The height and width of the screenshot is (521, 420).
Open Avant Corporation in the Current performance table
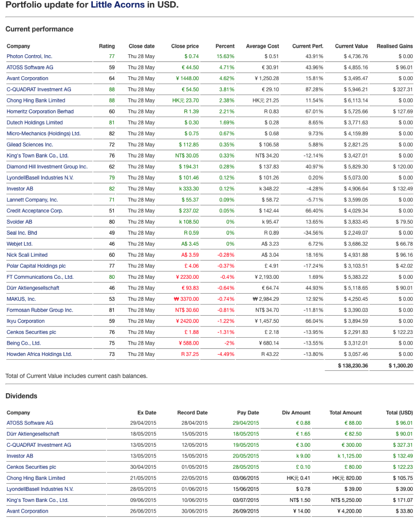pyautogui.click(x=27, y=78)
